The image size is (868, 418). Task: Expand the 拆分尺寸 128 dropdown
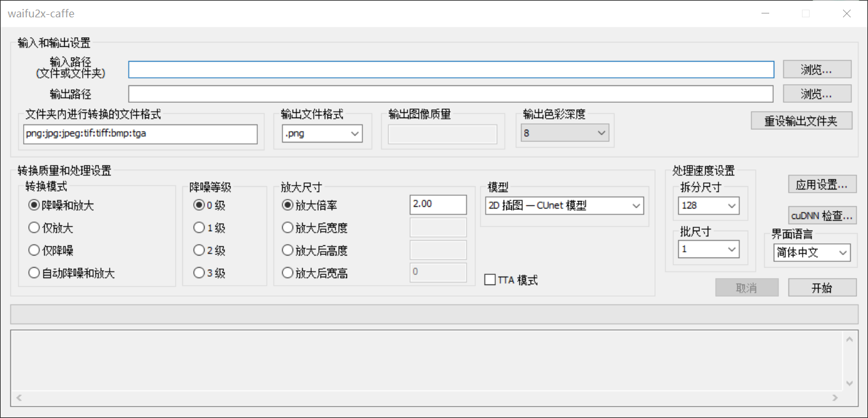pyautogui.click(x=708, y=206)
